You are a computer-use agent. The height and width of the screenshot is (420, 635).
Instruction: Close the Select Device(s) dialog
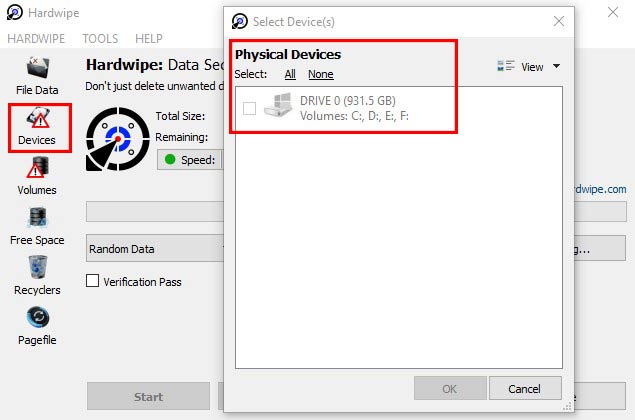click(x=559, y=21)
